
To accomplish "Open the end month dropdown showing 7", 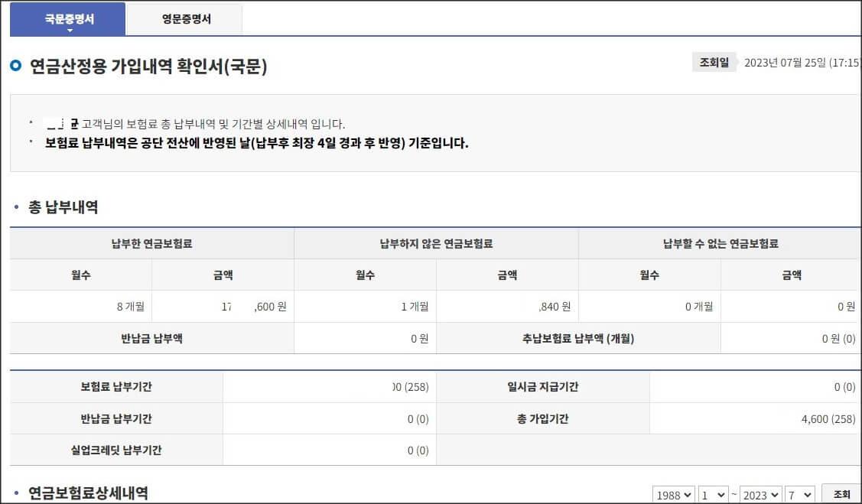I will pyautogui.click(x=800, y=495).
